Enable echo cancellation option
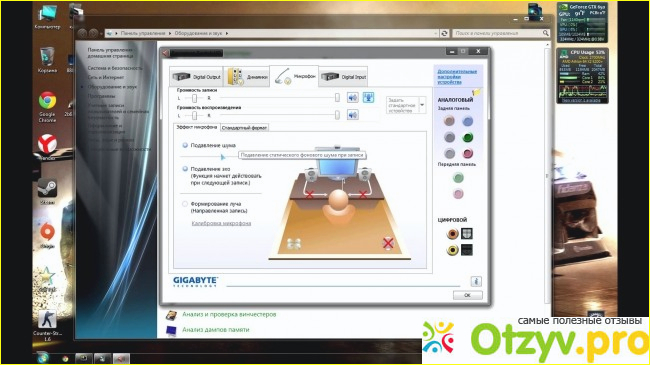Viewport: 650px width, 365px height. point(185,169)
